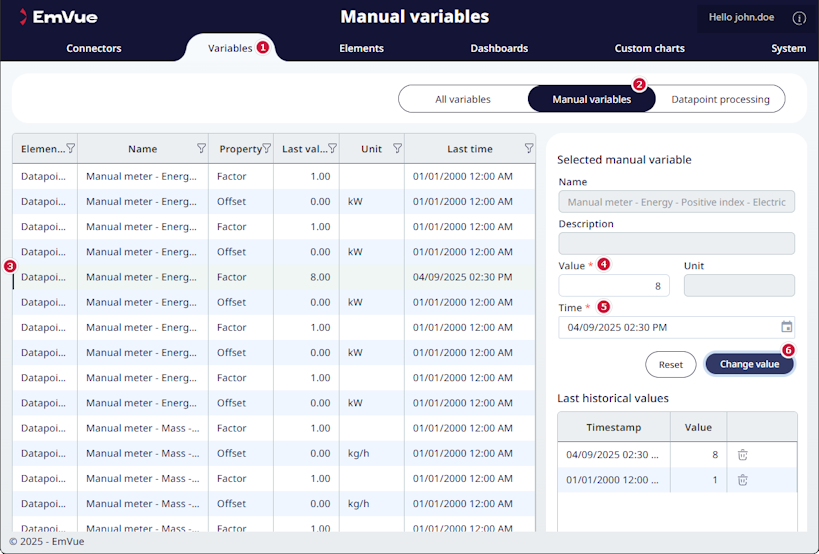Open filter for Name column
Viewport: 819px width, 554px height.
click(x=201, y=149)
